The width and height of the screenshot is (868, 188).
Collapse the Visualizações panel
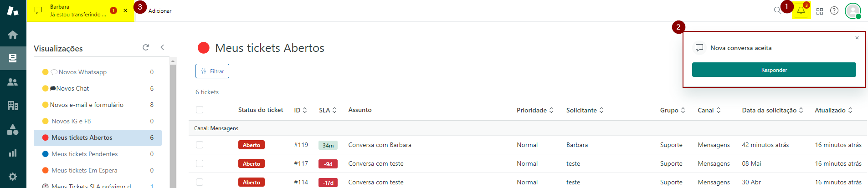[x=162, y=47]
